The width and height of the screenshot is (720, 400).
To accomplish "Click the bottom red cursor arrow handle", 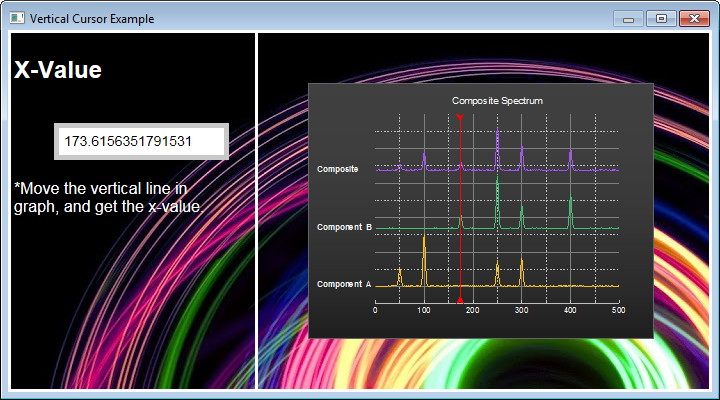I will [x=460, y=298].
